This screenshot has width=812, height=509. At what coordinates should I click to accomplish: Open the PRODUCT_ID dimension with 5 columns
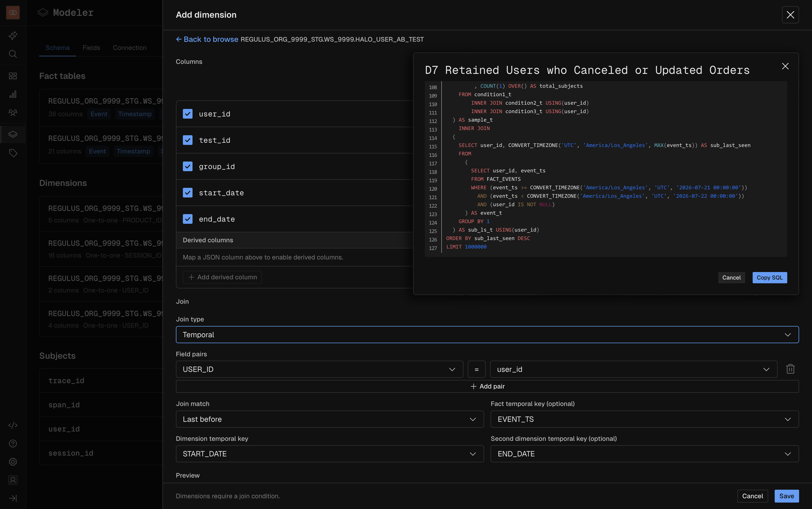[x=101, y=214]
